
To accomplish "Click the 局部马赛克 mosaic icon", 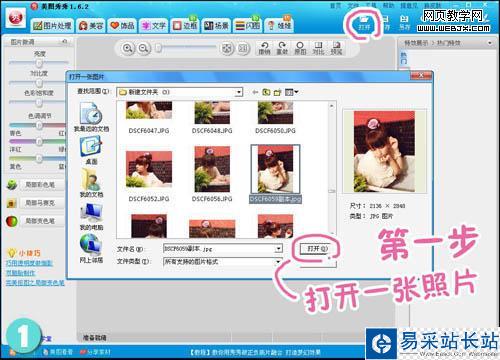I will (x=12, y=203).
